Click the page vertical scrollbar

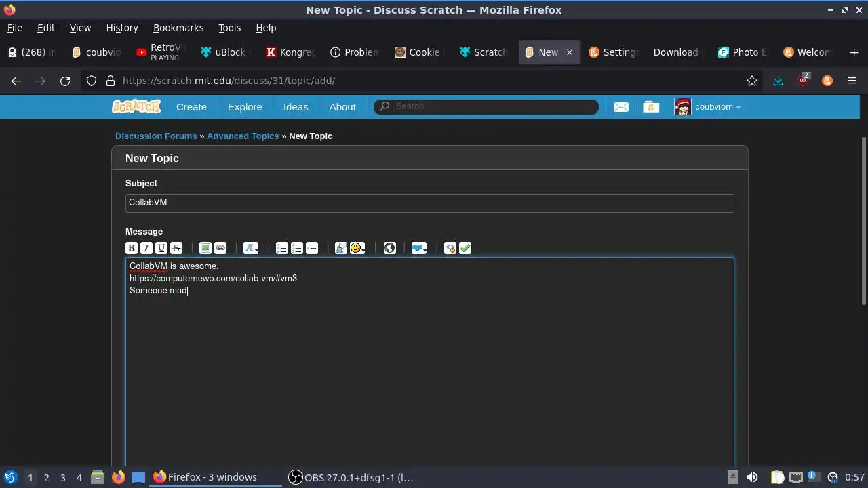click(863, 221)
